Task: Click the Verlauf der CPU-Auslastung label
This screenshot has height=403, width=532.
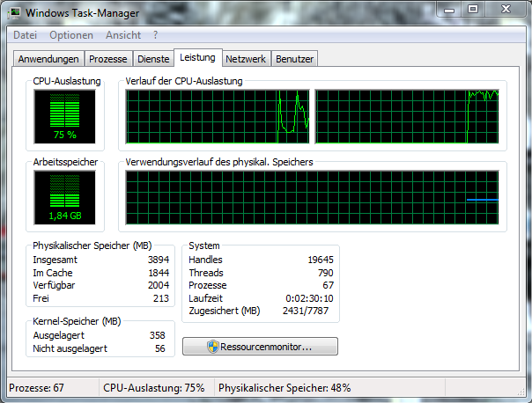Action: (184, 81)
